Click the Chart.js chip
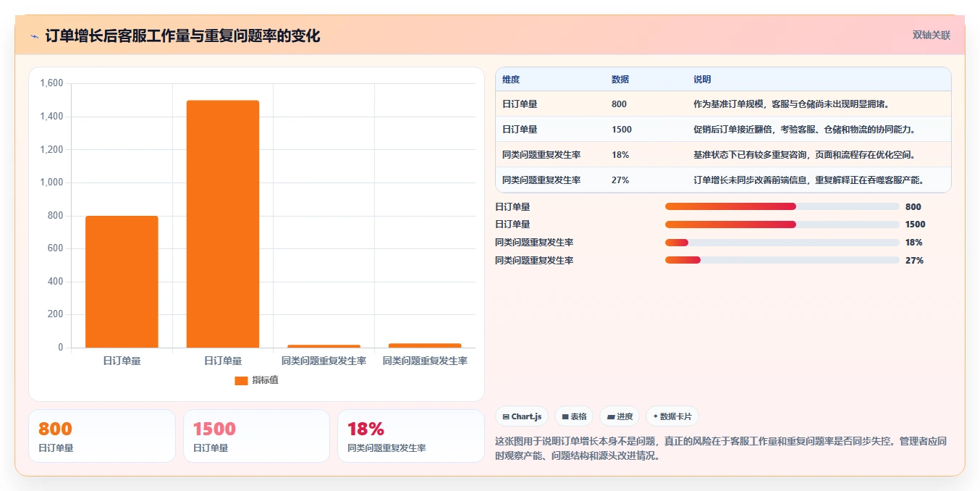980x491 pixels. click(522, 416)
